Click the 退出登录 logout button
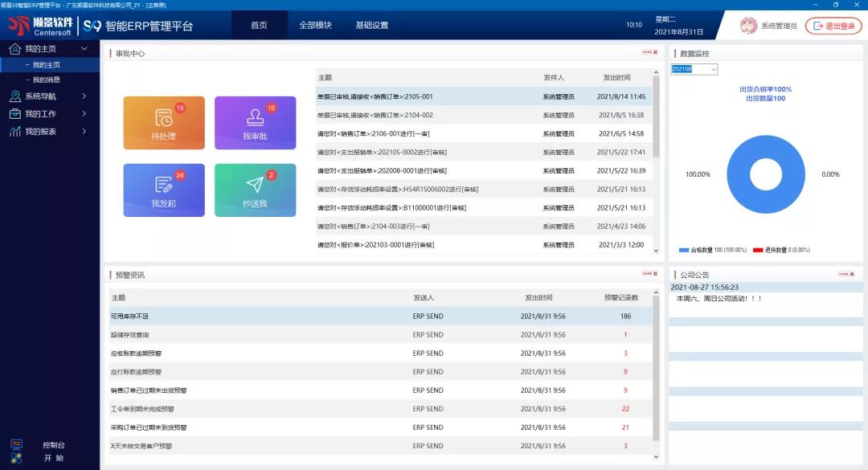868x470 pixels. point(833,26)
